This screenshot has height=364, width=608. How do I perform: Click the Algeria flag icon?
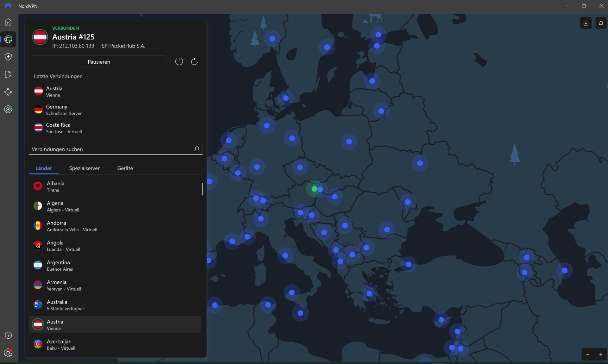tap(38, 206)
